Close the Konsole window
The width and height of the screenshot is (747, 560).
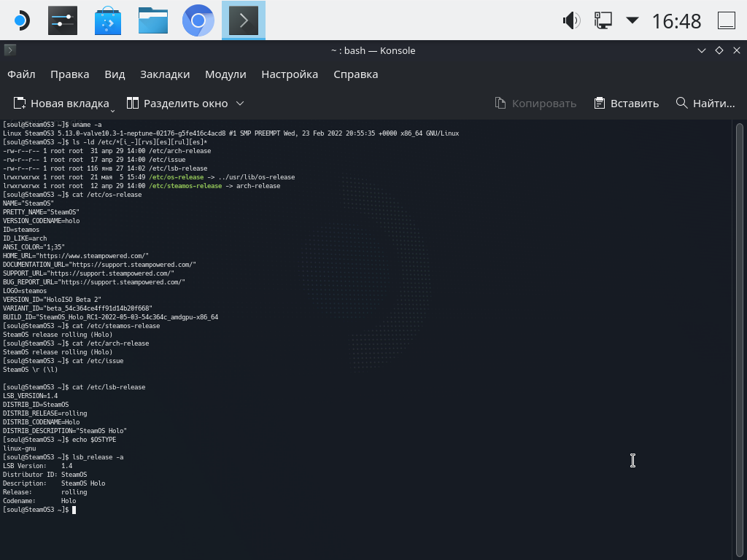point(737,50)
